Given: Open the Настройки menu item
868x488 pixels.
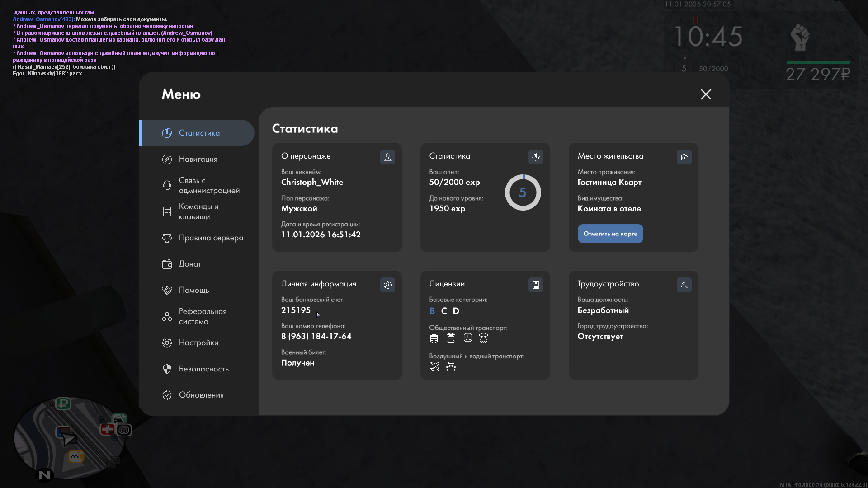Looking at the screenshot, I should pyautogui.click(x=198, y=343).
